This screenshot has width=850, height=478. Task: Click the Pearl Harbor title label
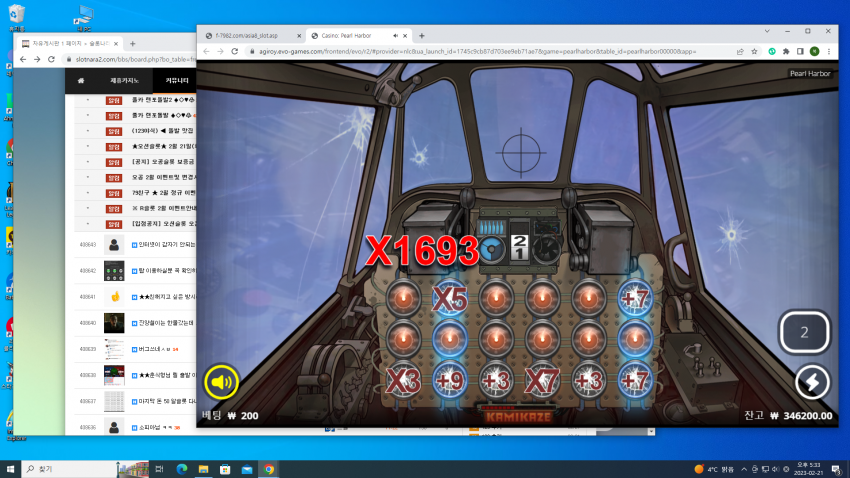(x=810, y=74)
